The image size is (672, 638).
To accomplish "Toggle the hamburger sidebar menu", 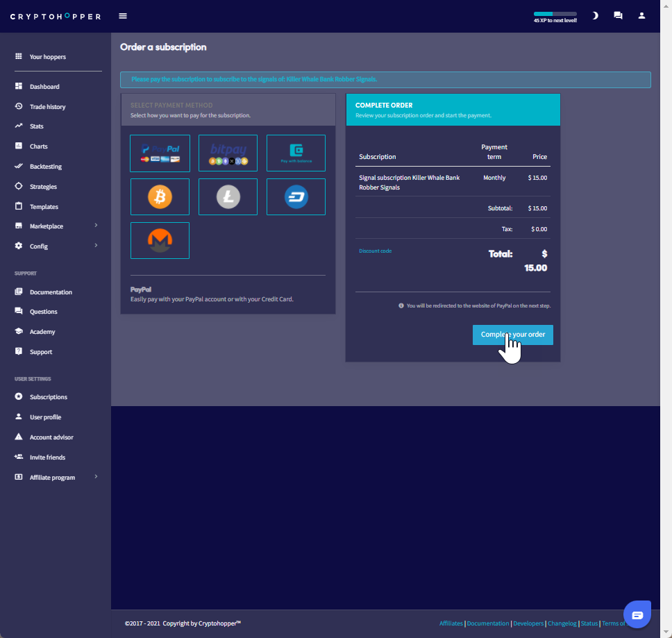I will point(123,16).
